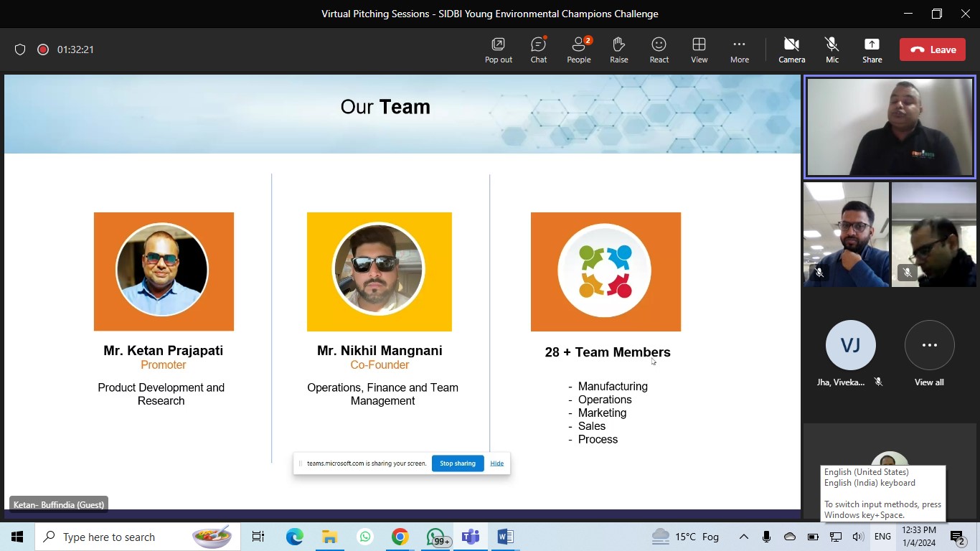The height and width of the screenshot is (551, 980).
Task: Open the 15°C Fog weather widget
Action: click(x=685, y=537)
